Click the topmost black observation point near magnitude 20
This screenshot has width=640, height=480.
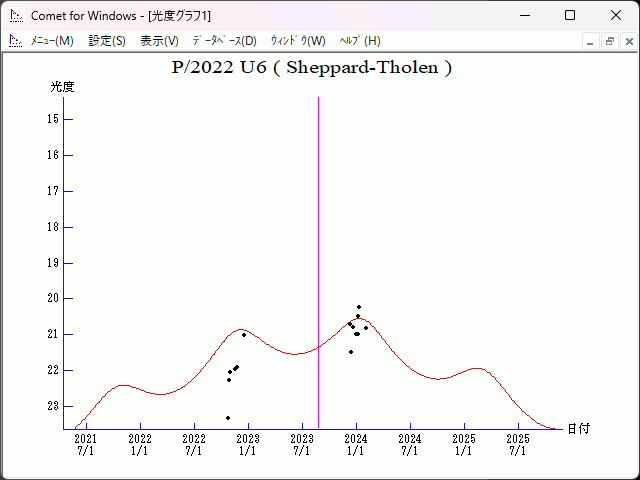pos(359,307)
